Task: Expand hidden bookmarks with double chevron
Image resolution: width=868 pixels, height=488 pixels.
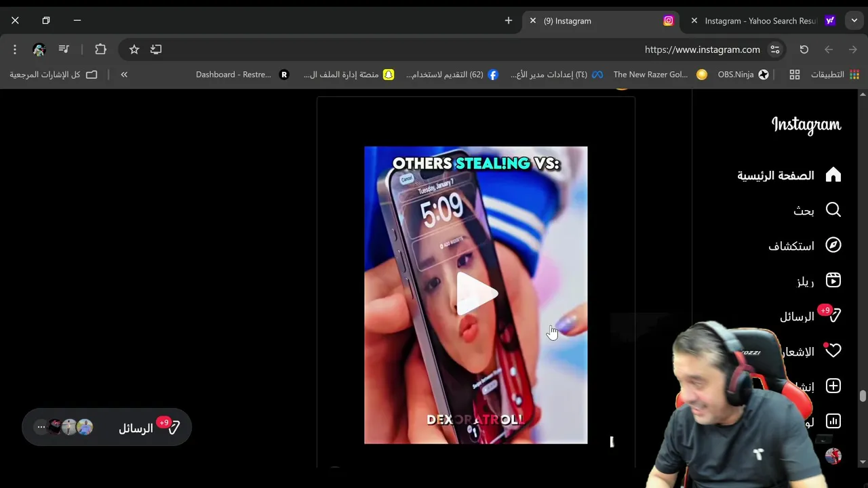Action: point(124,75)
